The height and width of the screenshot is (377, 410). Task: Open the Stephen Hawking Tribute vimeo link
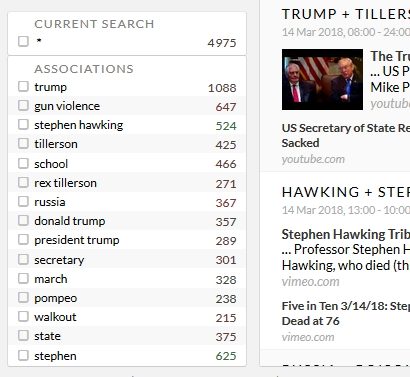[x=346, y=250]
